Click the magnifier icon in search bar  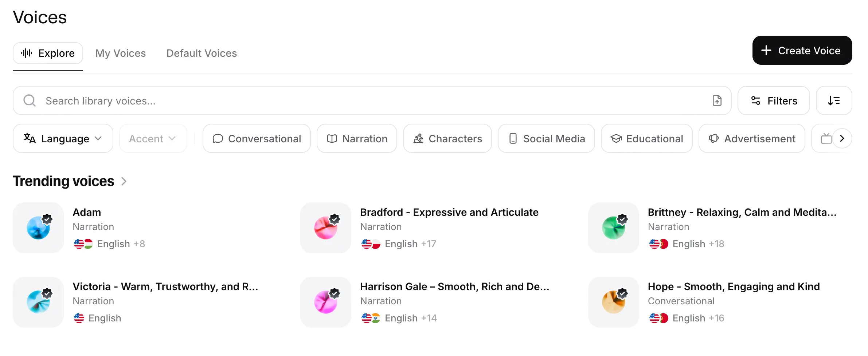click(x=30, y=100)
